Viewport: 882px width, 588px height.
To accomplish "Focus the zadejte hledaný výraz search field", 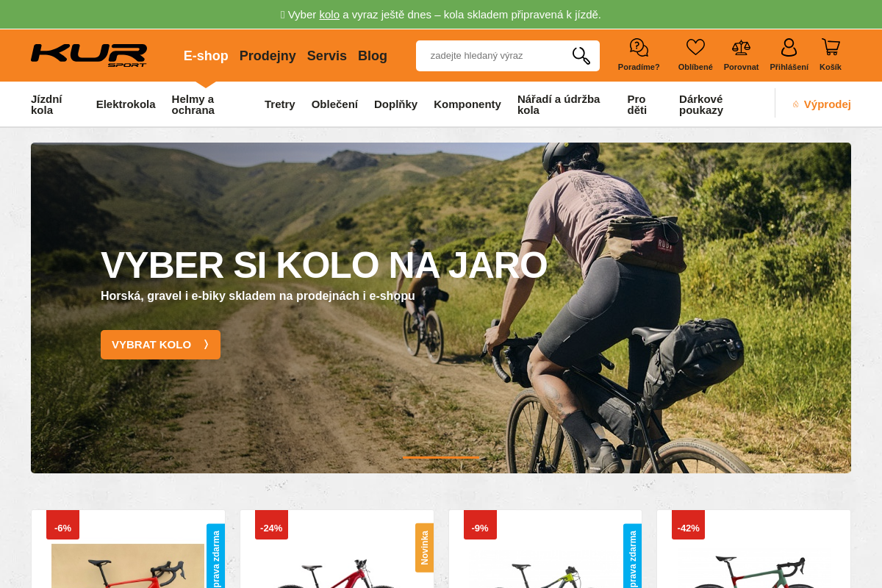I will point(492,56).
